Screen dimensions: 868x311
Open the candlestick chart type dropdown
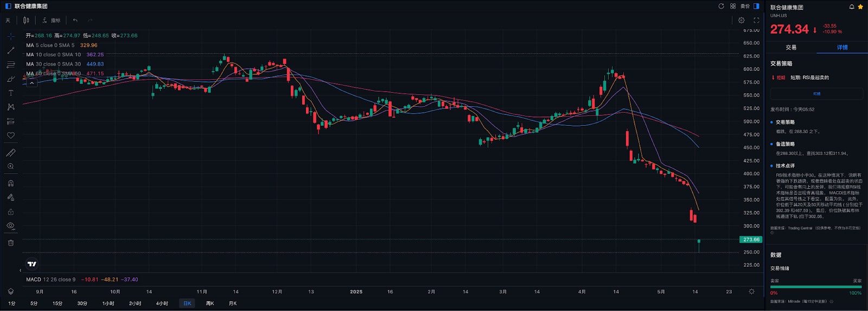click(x=26, y=20)
